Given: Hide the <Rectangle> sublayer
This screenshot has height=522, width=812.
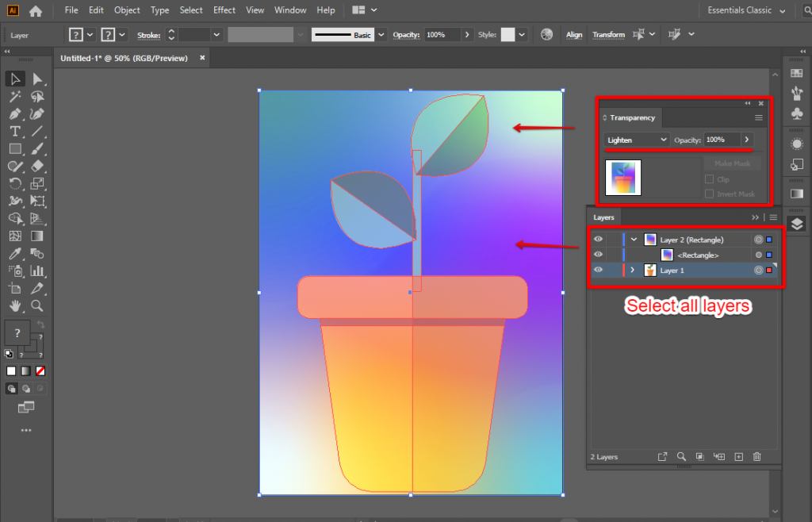Looking at the screenshot, I should [599, 255].
